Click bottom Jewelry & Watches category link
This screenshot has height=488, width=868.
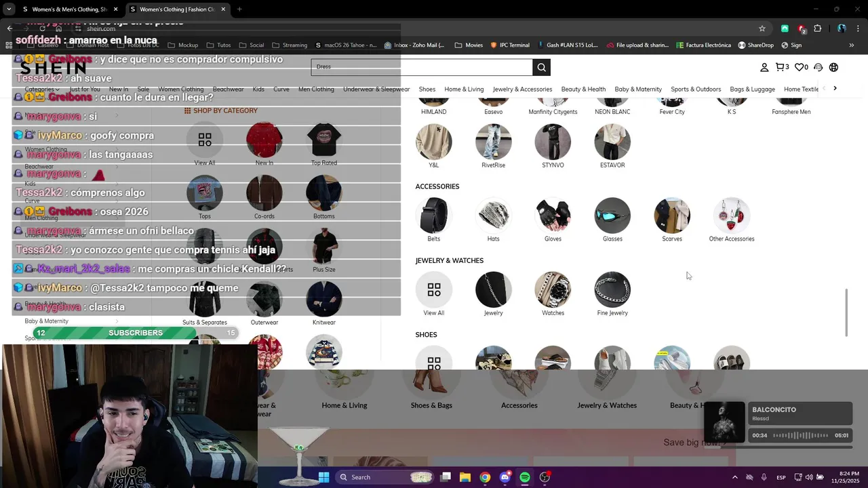point(607,405)
